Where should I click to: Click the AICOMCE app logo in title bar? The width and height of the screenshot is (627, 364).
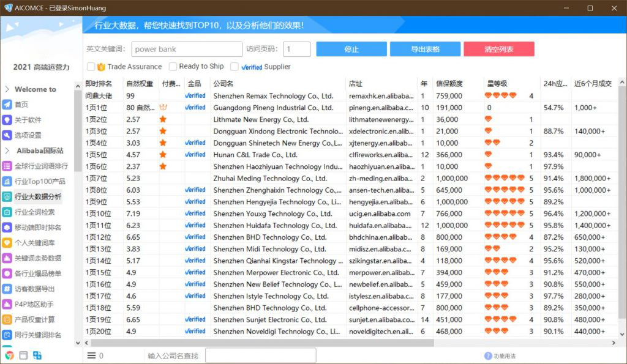pyautogui.click(x=8, y=7)
